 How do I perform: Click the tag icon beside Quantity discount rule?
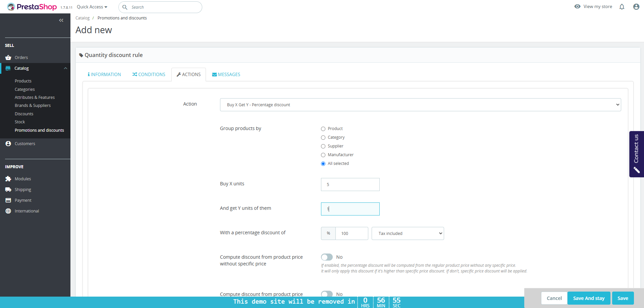81,55
